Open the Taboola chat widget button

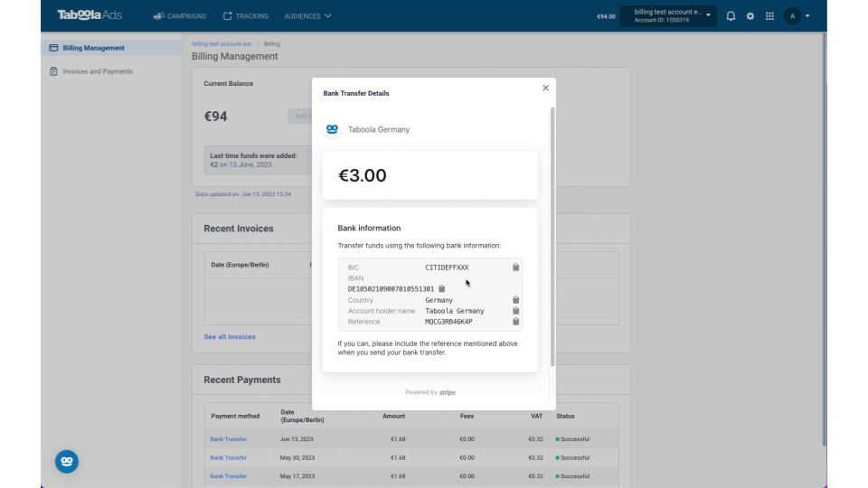(x=67, y=462)
